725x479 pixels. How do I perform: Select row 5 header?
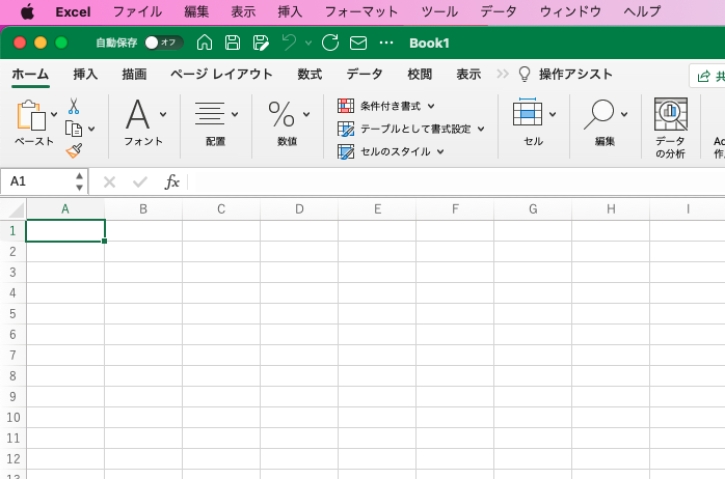[x=13, y=314]
